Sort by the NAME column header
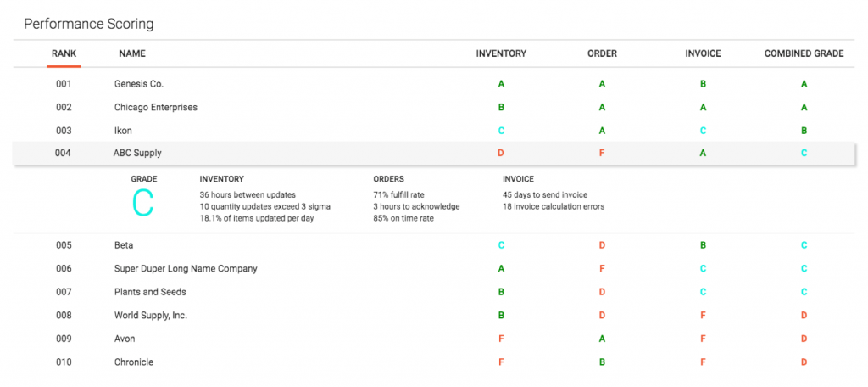 pyautogui.click(x=132, y=53)
